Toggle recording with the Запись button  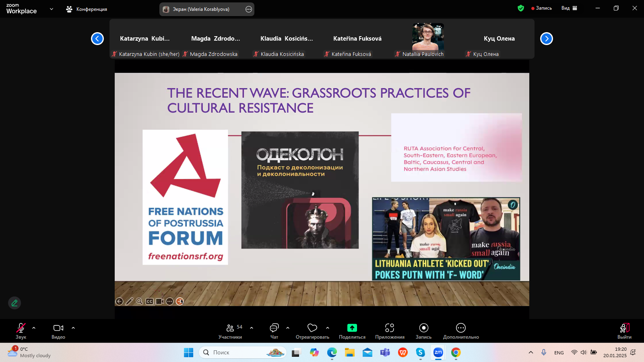tap(423, 331)
